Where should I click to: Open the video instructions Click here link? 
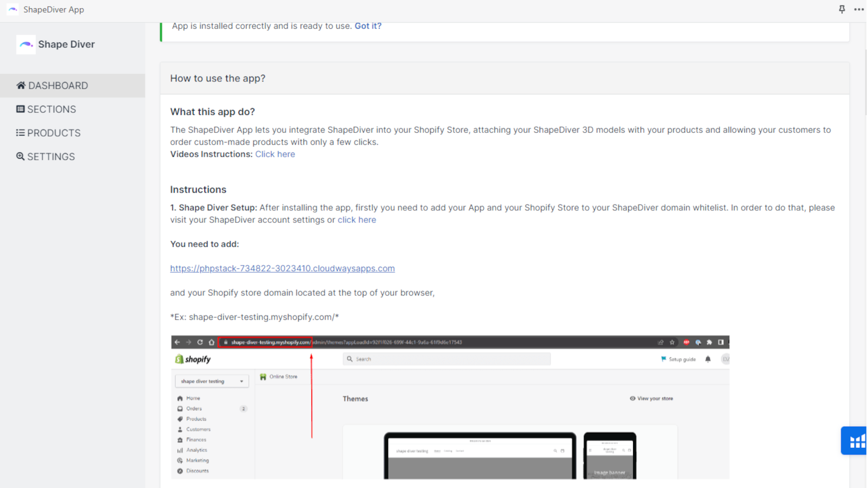(x=275, y=155)
